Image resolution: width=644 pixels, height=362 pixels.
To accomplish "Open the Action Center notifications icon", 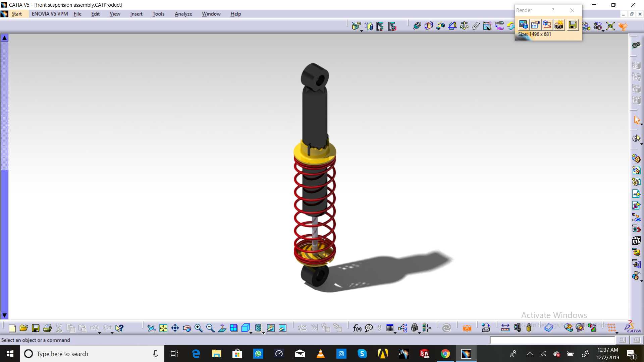I will (x=631, y=354).
